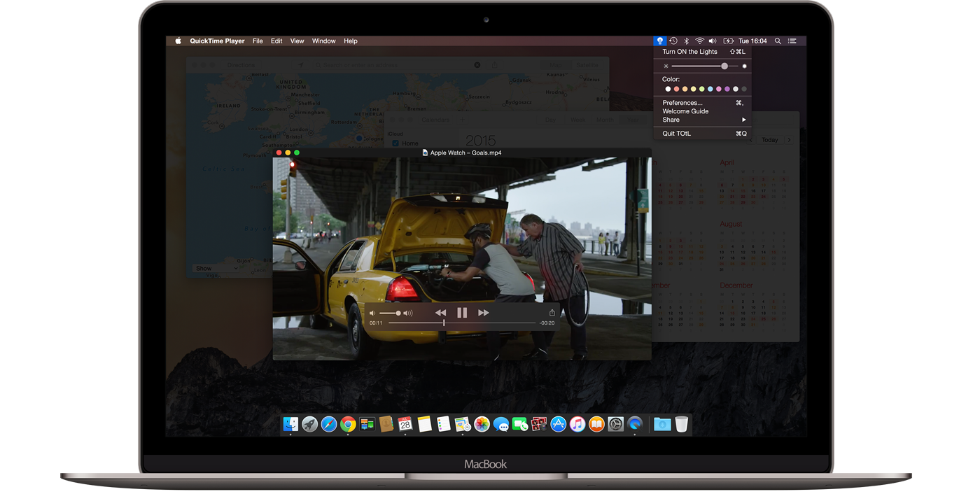Image resolution: width=980 pixels, height=501 pixels.
Task: Toggle the Home checkbox in Calendar sidebar
Action: pos(395,143)
